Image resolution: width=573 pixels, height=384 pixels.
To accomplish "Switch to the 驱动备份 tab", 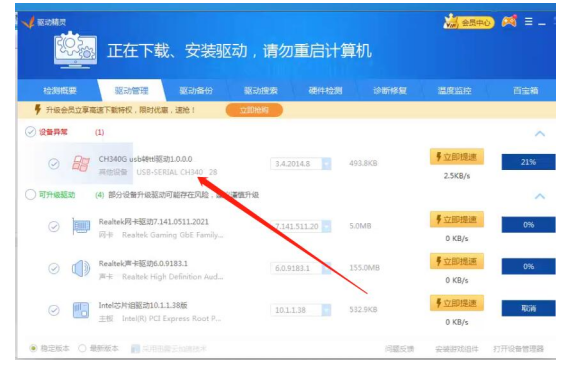I will click(196, 90).
